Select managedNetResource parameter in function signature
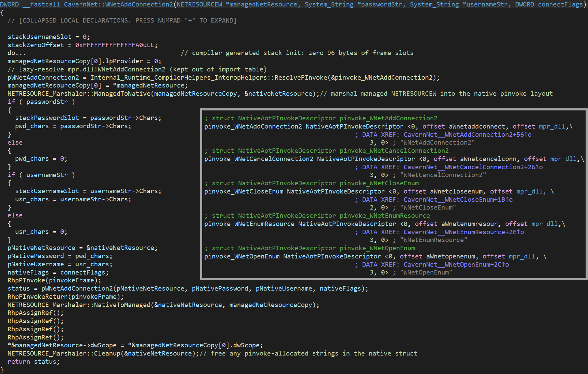The image size is (588, 374). [x=263, y=4]
